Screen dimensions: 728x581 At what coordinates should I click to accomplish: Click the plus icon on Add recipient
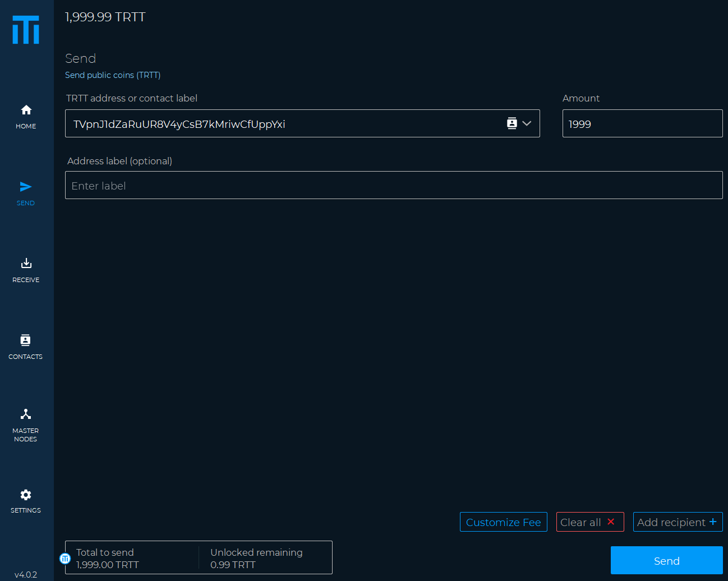click(x=713, y=522)
